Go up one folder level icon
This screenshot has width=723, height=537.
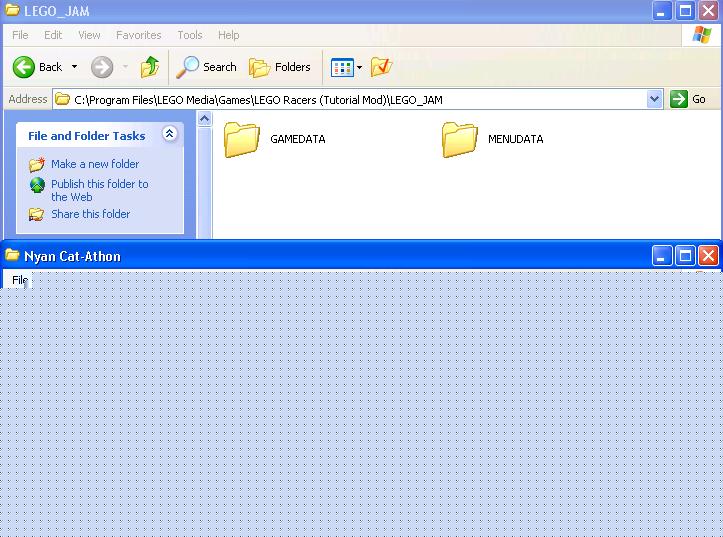click(x=149, y=67)
